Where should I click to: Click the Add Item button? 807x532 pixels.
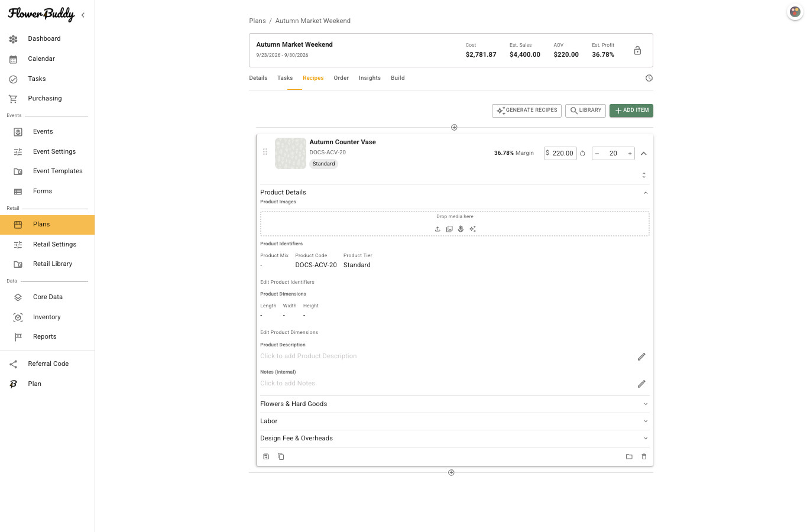click(631, 111)
